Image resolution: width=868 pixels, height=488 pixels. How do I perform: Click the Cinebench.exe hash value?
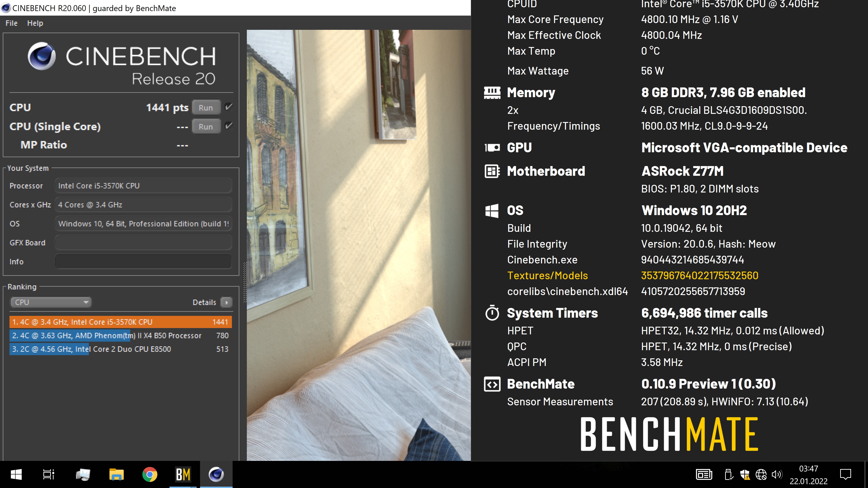(x=692, y=260)
